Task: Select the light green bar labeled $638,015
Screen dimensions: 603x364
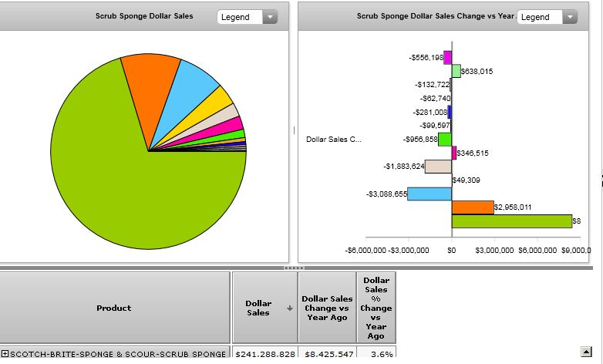Action: point(456,71)
